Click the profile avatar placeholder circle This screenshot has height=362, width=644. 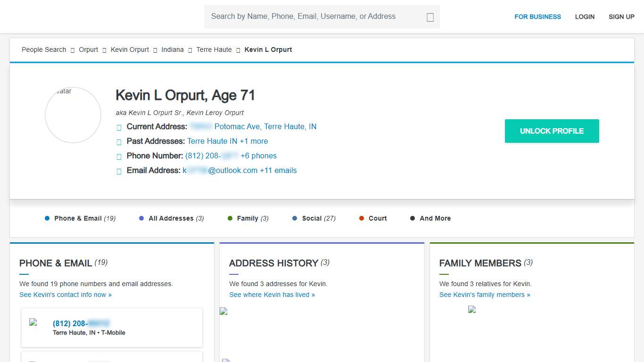(x=73, y=115)
